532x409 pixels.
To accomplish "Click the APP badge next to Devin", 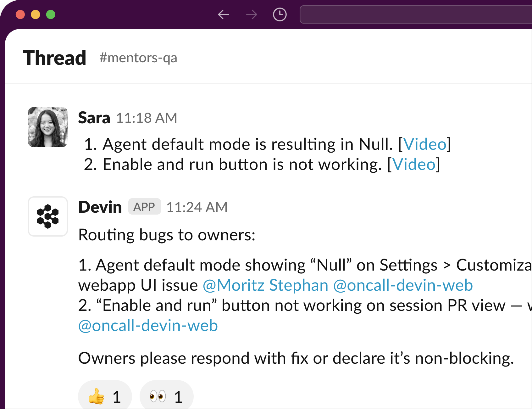I will (144, 207).
